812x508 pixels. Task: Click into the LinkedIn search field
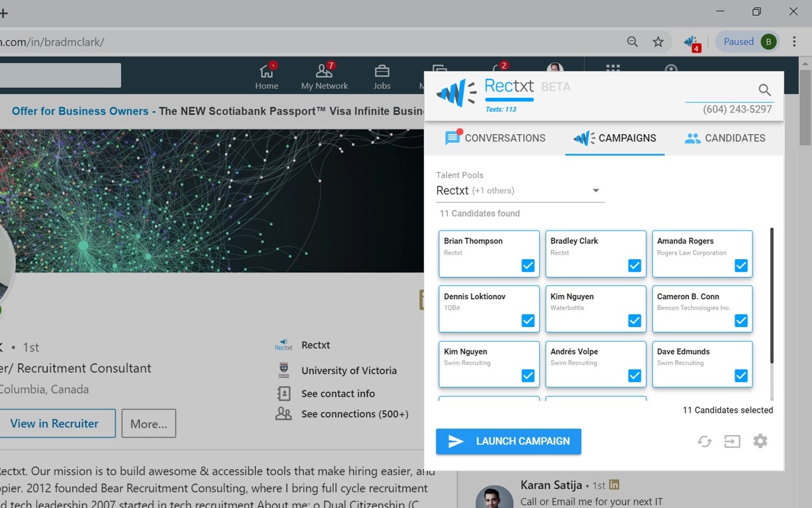point(60,75)
